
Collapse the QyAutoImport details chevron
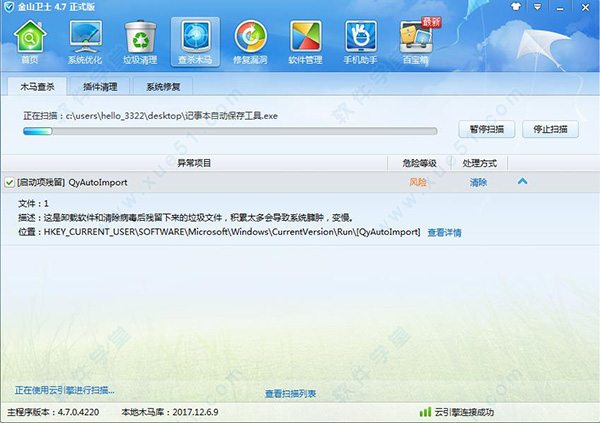point(522,181)
